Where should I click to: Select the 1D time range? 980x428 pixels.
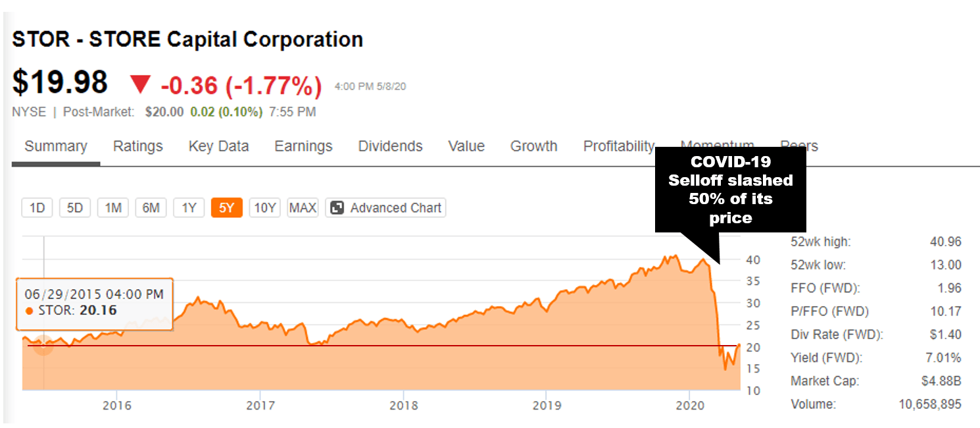coord(37,207)
